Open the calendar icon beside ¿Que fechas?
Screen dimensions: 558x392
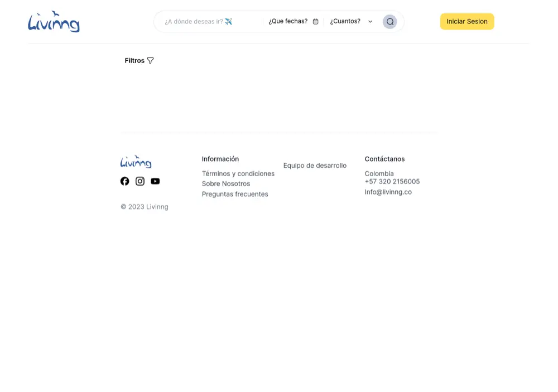(x=315, y=22)
